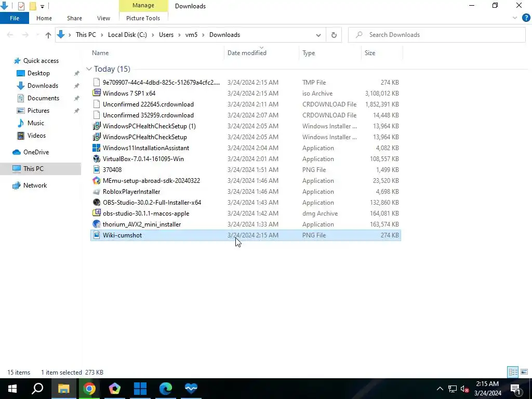
Task: Switch to the Share ribbon tab
Action: point(74,18)
